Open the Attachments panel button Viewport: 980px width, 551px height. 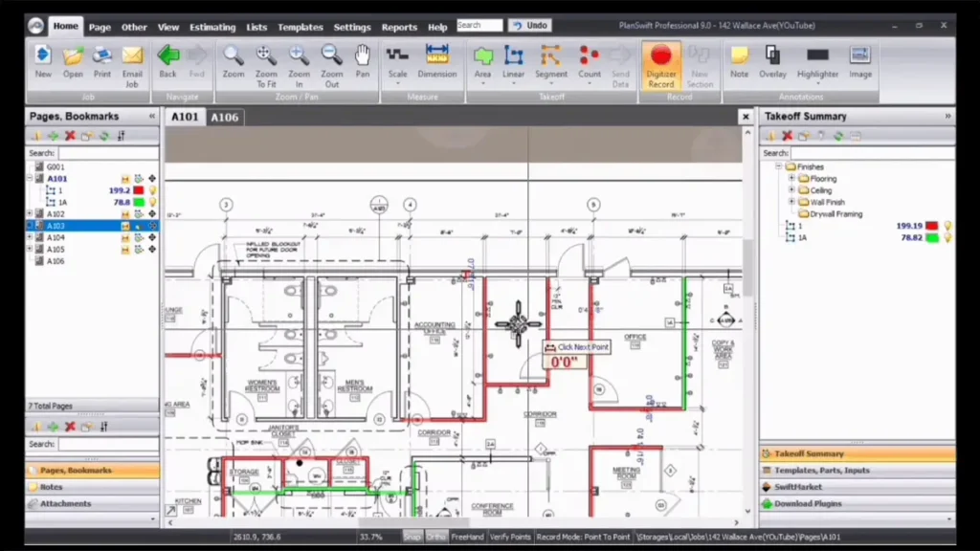click(92, 503)
